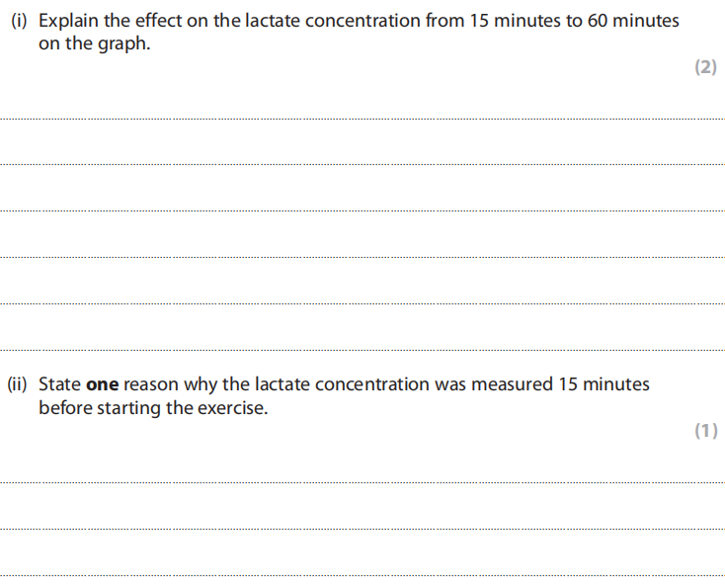Image resolution: width=725 pixels, height=588 pixels.
Task: Click the text "on the graph."
Action: (x=94, y=43)
